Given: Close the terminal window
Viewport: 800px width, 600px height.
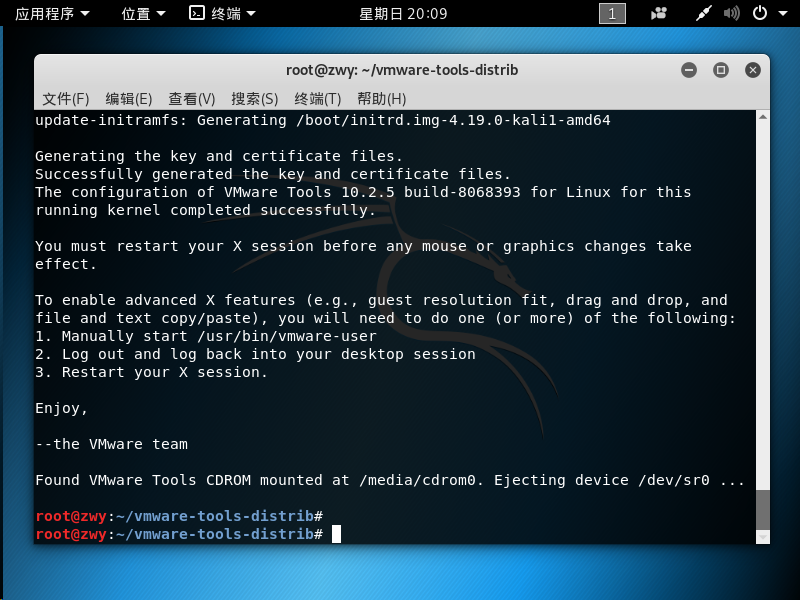Looking at the screenshot, I should click(x=753, y=70).
